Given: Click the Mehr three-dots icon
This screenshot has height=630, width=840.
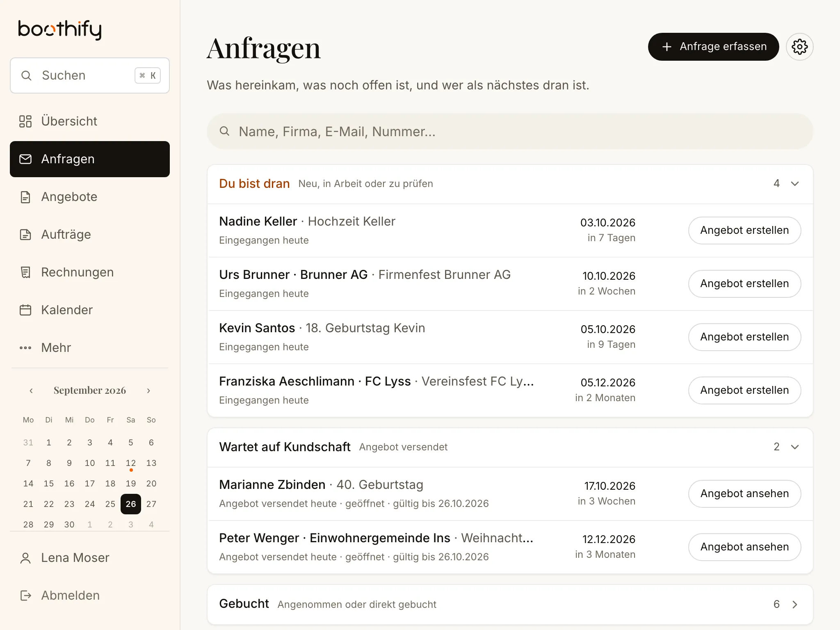Looking at the screenshot, I should click(x=25, y=348).
